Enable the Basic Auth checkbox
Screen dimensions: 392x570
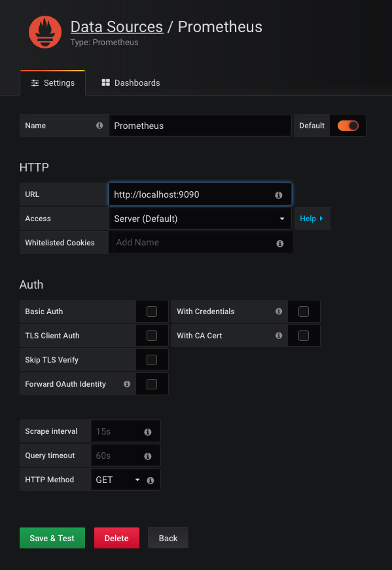[x=152, y=312]
